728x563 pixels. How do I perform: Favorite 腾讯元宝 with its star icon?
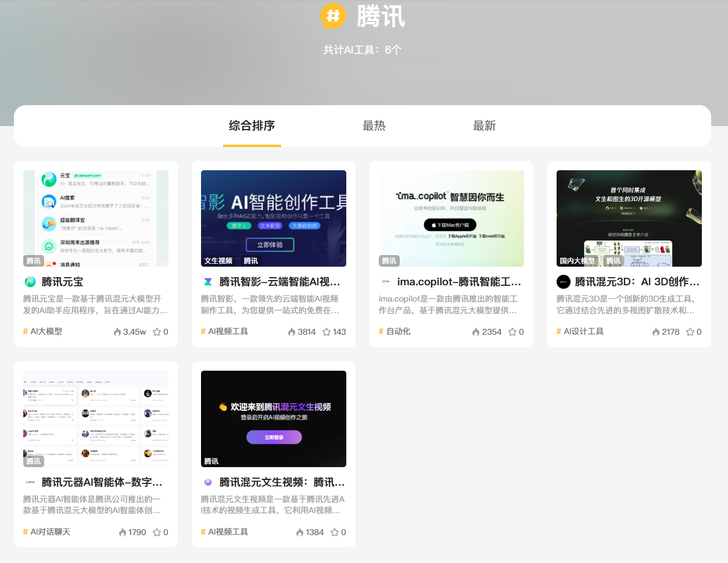click(x=157, y=332)
